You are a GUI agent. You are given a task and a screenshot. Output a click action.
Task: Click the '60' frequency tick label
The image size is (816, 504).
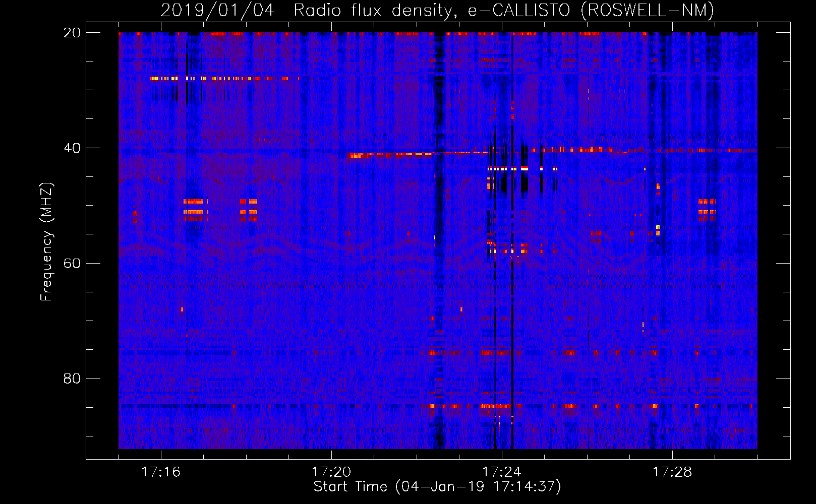[x=72, y=263]
